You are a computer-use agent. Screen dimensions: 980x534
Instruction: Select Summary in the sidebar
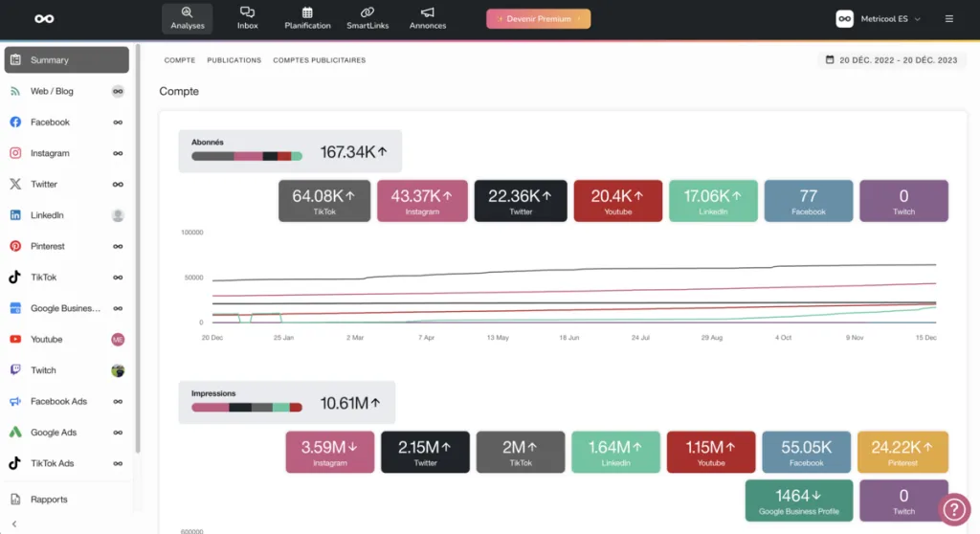pos(67,60)
